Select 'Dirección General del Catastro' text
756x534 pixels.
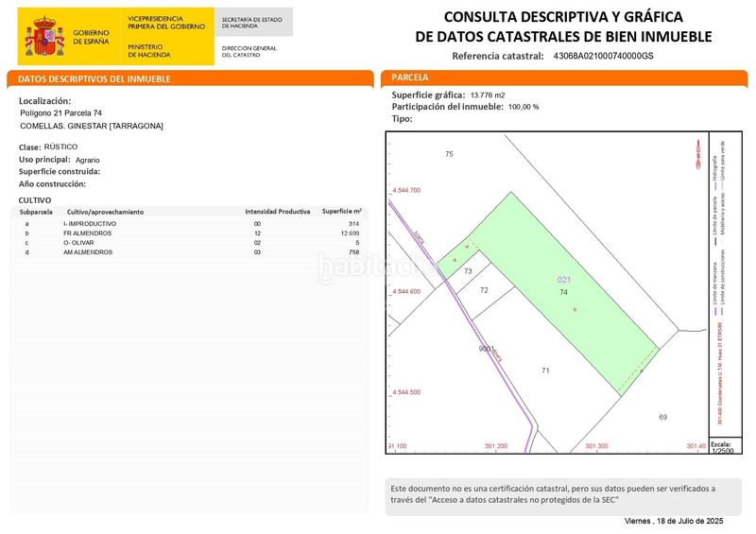click(249, 52)
